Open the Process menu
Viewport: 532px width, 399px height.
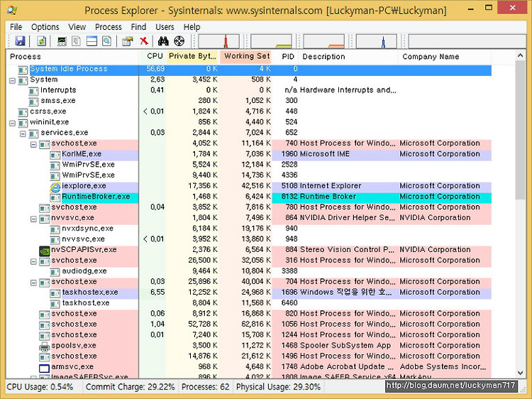coord(109,27)
